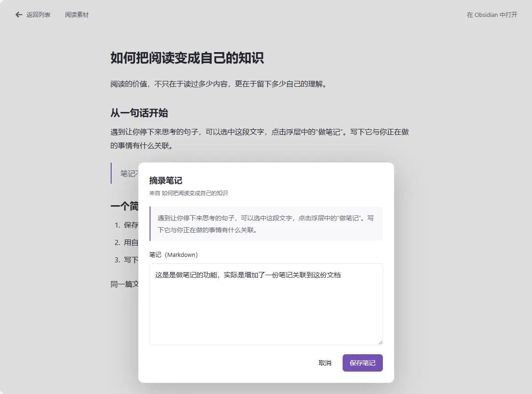Click the article heading 如何把阅读变成自己的知识
Viewport: 532px width, 394px height.
click(187, 58)
